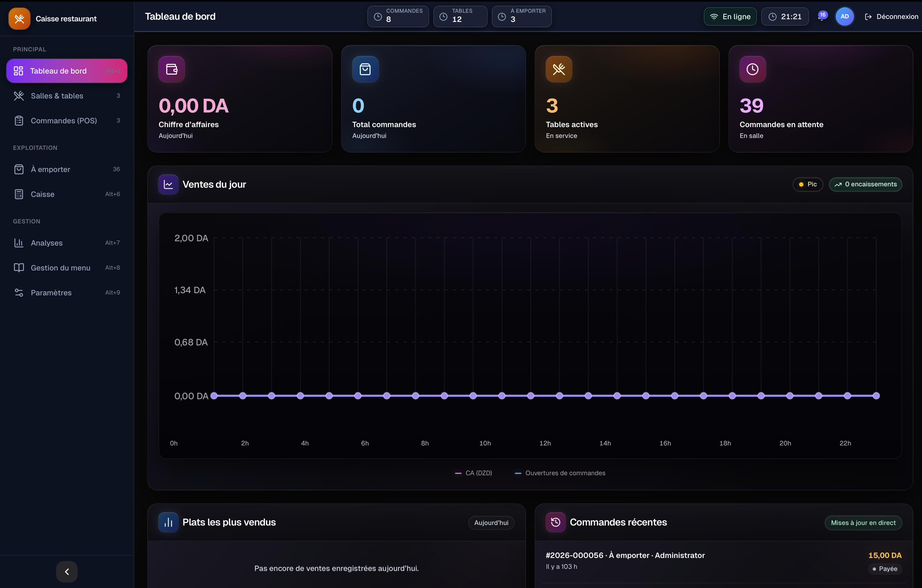The image size is (922, 588).
Task: Click the clock icon on Commandes en attente card
Action: point(752,69)
